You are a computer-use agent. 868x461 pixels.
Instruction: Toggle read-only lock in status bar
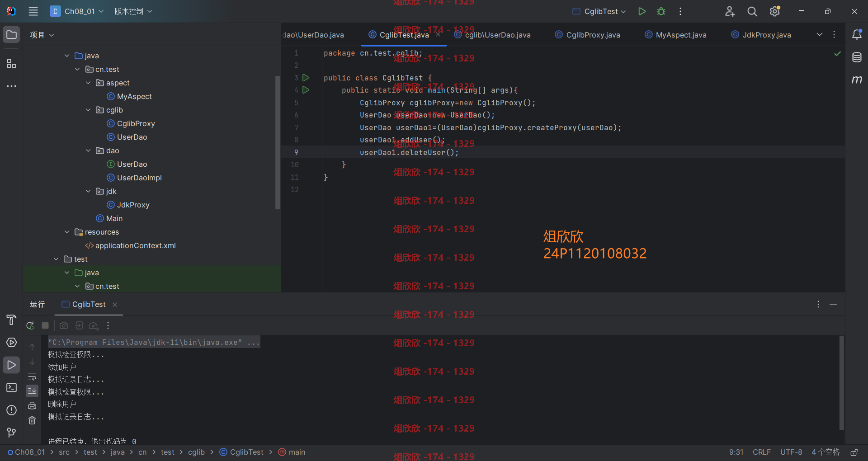click(x=854, y=452)
